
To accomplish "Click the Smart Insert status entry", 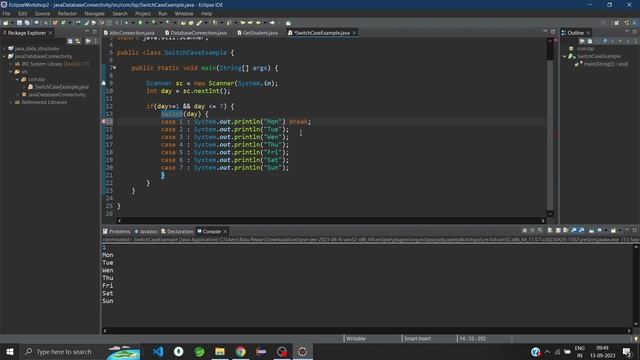I will 417,338.
